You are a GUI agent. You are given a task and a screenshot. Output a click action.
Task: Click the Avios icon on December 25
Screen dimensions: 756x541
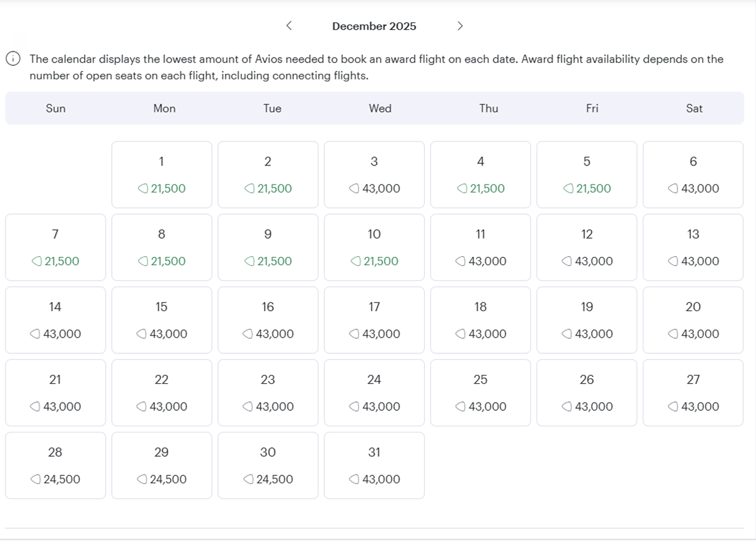461,406
